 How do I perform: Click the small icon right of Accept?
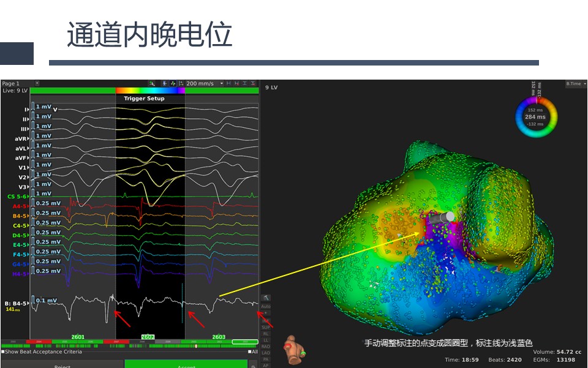tap(253, 366)
